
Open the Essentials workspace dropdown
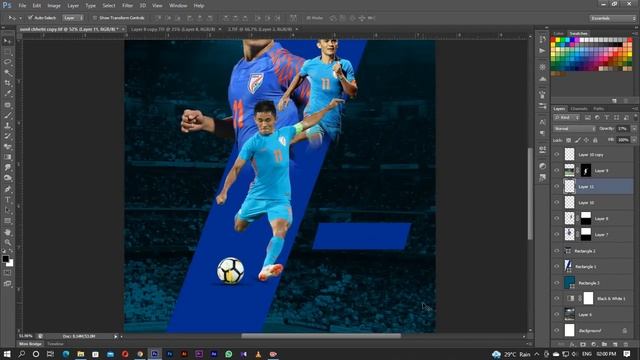point(613,18)
